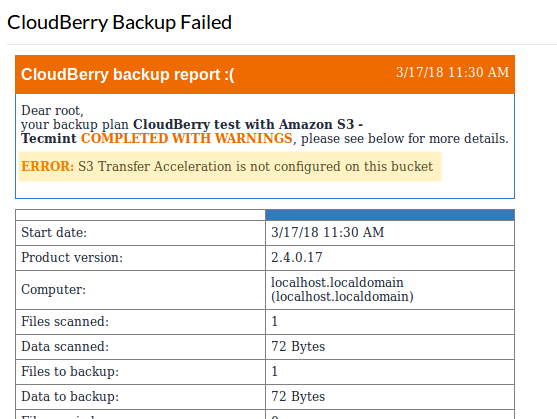The width and height of the screenshot is (557, 419).
Task: Click the Data to backup label
Action: 70,397
